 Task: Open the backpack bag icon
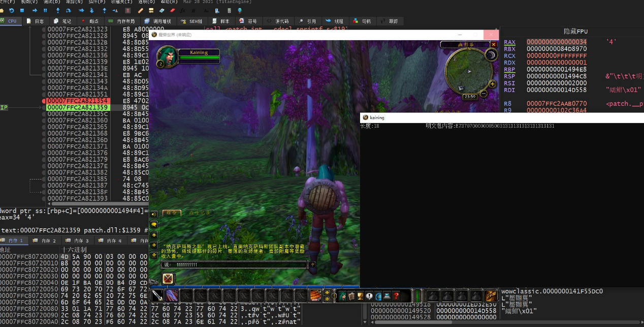491,295
